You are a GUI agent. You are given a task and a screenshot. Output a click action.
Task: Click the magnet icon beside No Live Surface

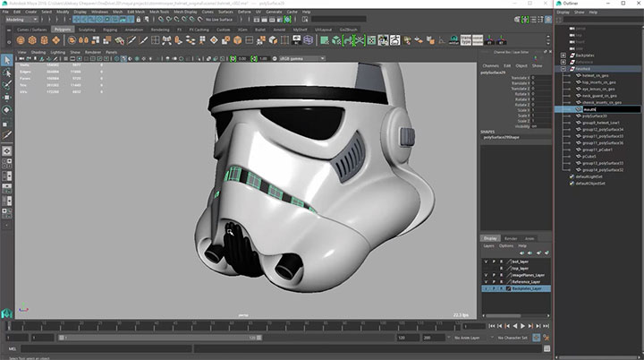click(200, 20)
